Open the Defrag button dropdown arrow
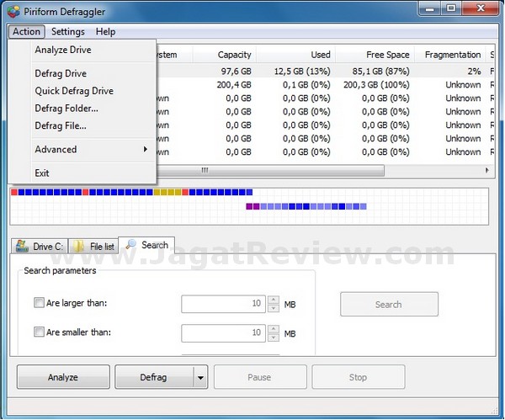The width and height of the screenshot is (505, 420). coord(201,378)
